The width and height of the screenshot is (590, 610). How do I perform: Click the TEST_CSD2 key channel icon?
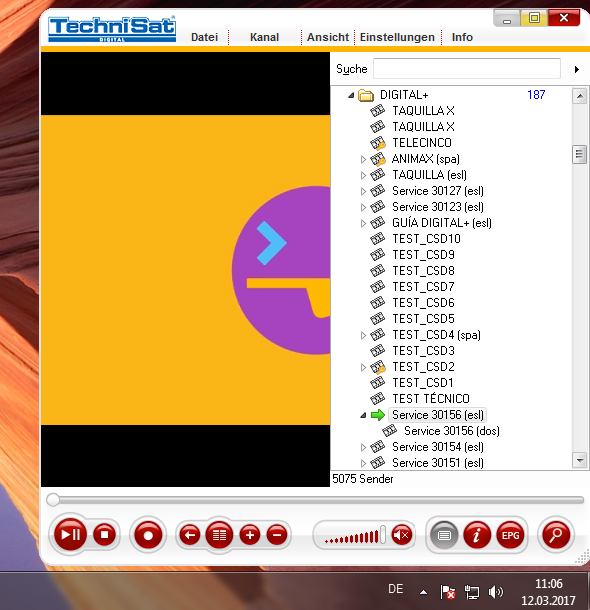[x=378, y=367]
